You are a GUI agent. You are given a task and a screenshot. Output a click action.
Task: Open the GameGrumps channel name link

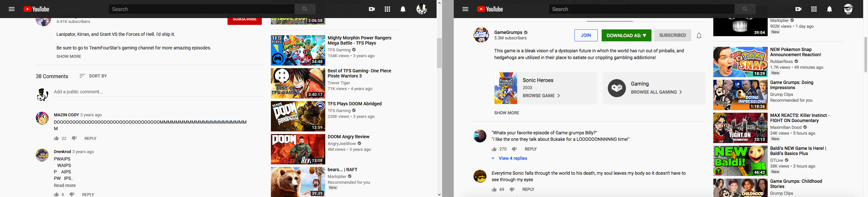[x=508, y=32]
